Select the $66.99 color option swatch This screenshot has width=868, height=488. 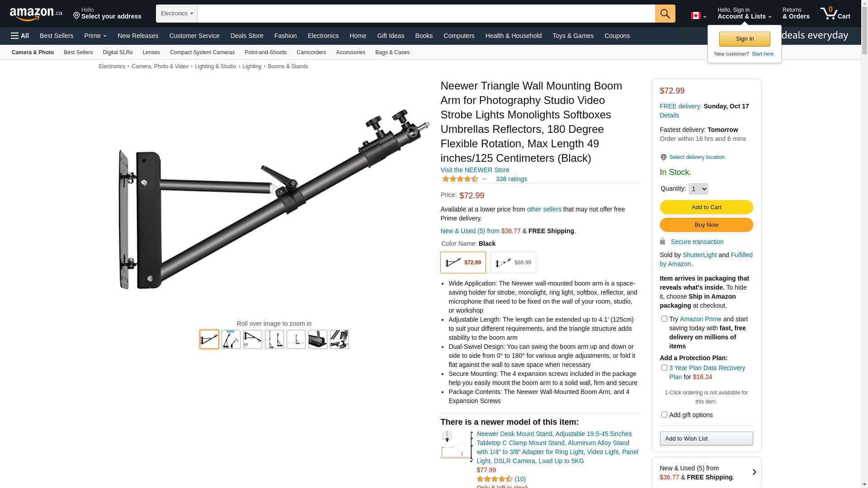click(513, 263)
